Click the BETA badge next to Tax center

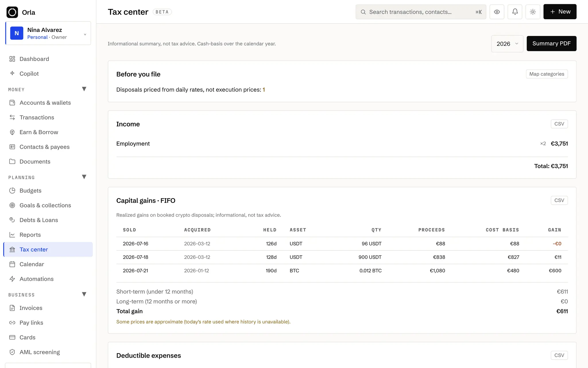click(x=162, y=12)
